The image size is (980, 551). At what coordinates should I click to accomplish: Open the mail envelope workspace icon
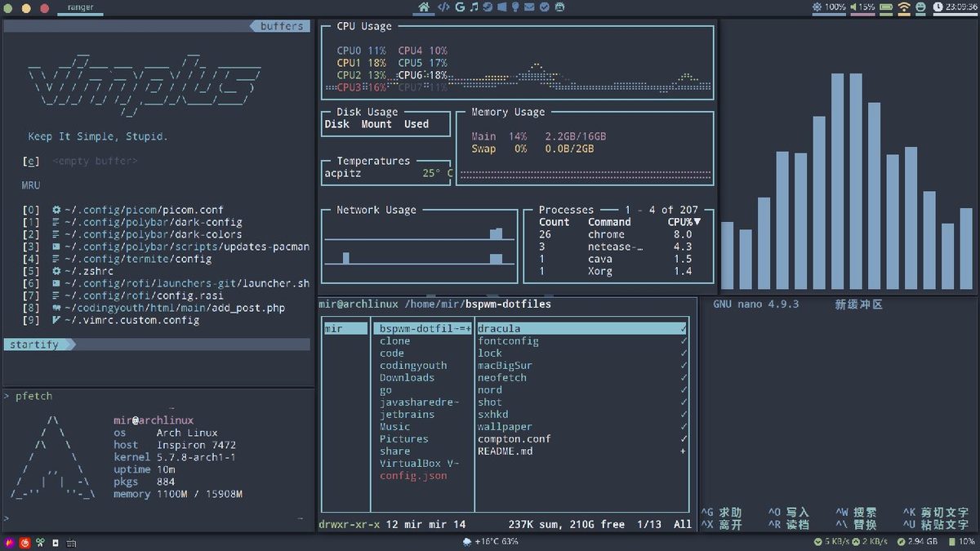coord(530,7)
